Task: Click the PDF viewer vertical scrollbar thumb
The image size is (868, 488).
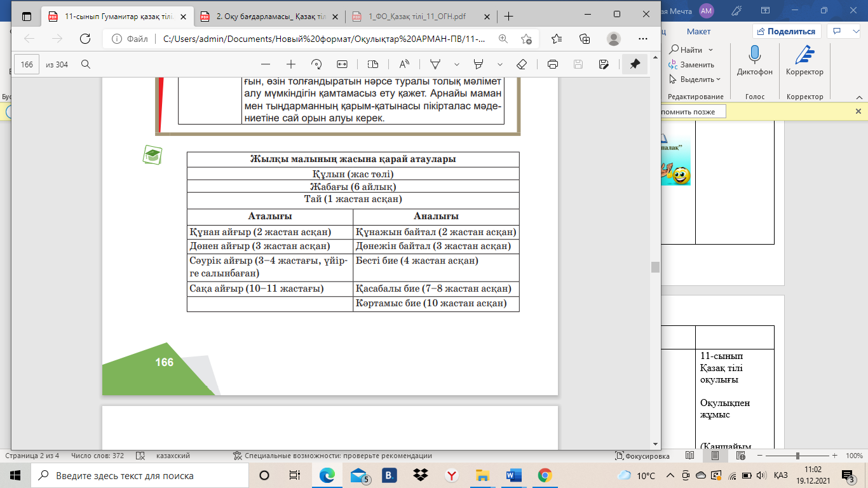Action: point(655,267)
